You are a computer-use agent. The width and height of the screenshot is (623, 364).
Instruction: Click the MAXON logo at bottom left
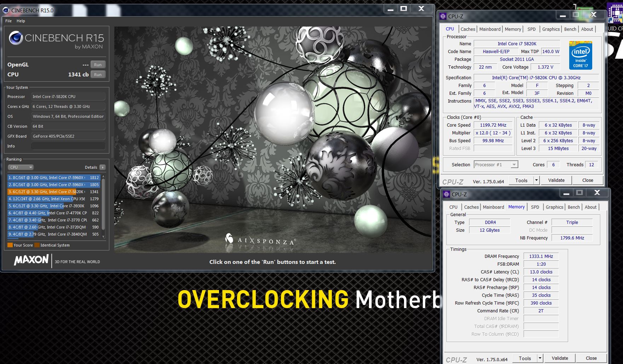31,260
